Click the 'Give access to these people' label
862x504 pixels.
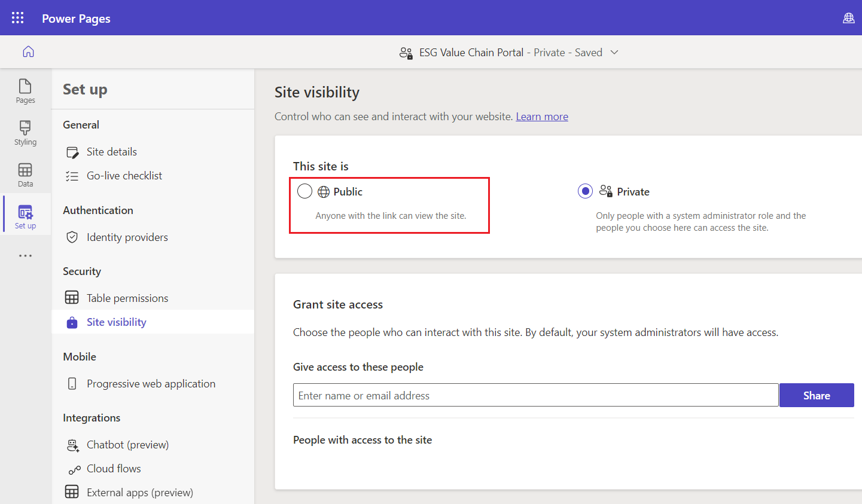358,367
